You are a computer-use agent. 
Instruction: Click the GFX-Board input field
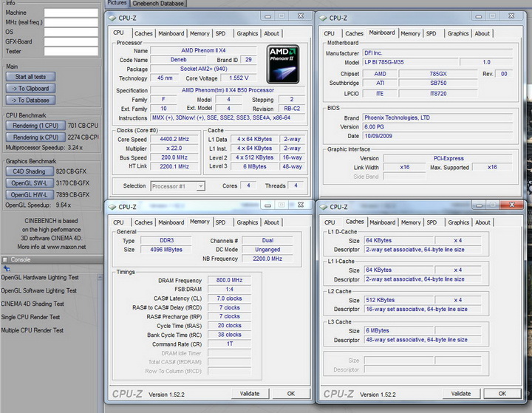tap(71, 41)
